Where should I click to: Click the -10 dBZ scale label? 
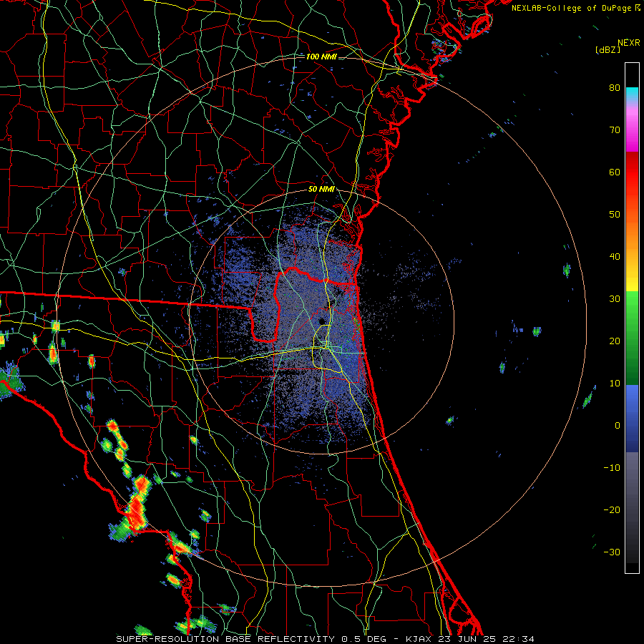point(612,468)
